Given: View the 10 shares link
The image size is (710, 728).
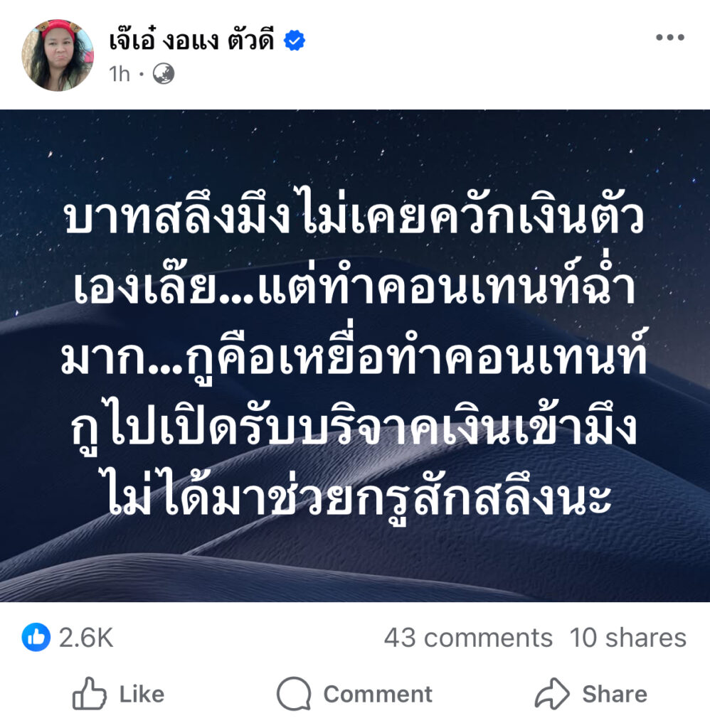Looking at the screenshot, I should click(627, 638).
